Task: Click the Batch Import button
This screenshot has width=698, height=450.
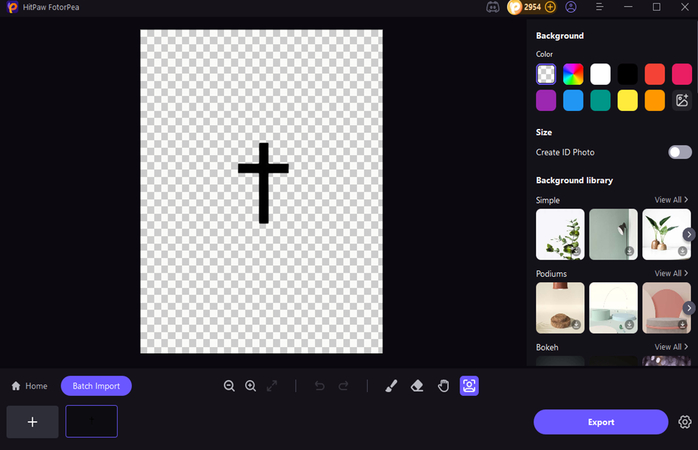Action: click(x=96, y=386)
